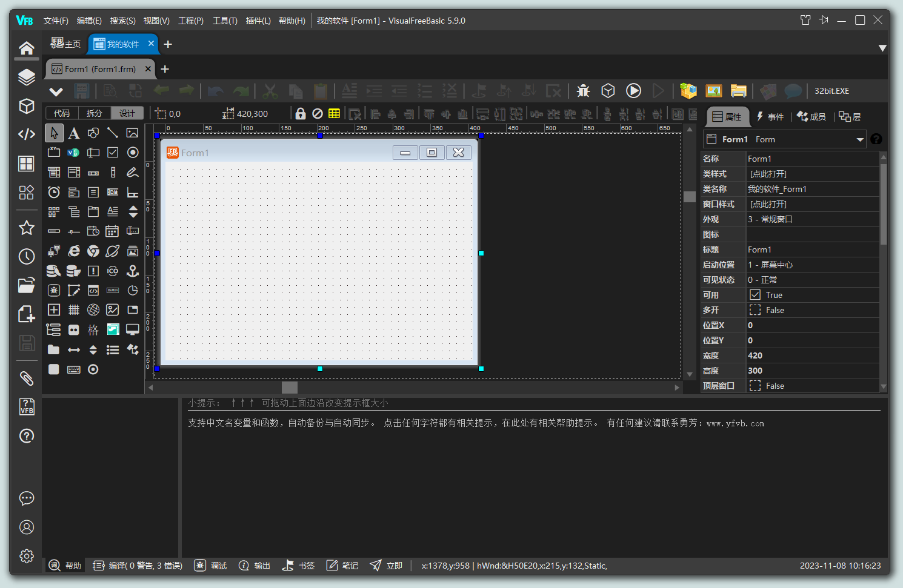Open settings gear in the left sidebar
The image size is (903, 588).
click(26, 556)
